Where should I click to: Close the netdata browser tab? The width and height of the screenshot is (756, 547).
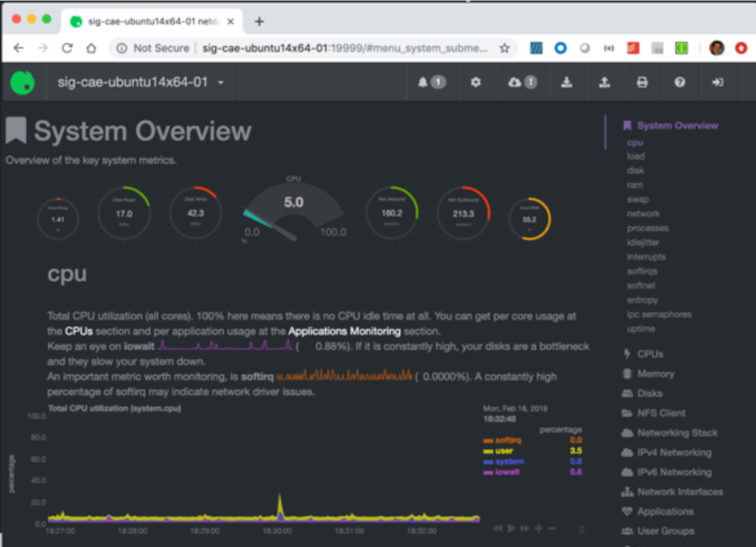click(231, 22)
